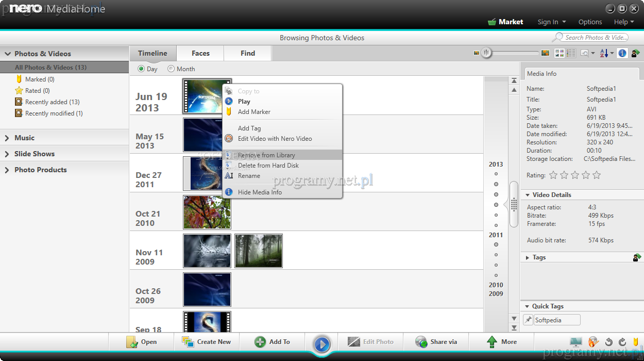This screenshot has width=644, height=361.
Task: Click the rotate left icon
Action: pos(608,342)
